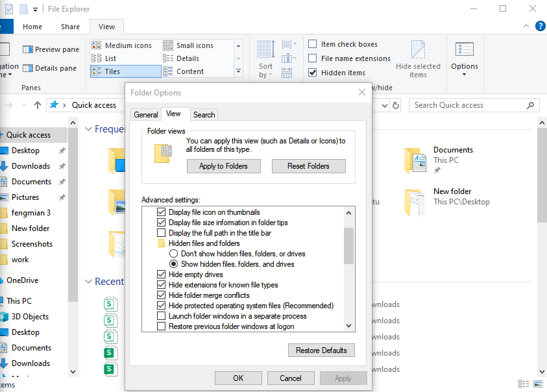Open the address bar dropdown

[383, 104]
